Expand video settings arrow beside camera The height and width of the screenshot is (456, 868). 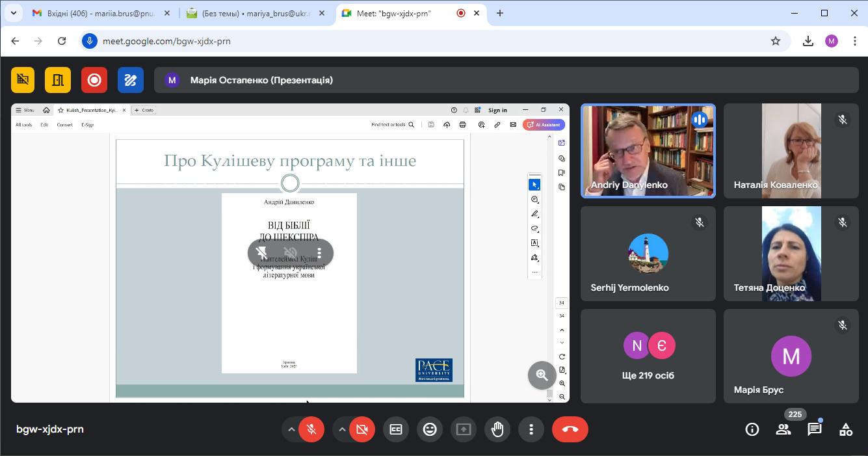click(x=342, y=429)
